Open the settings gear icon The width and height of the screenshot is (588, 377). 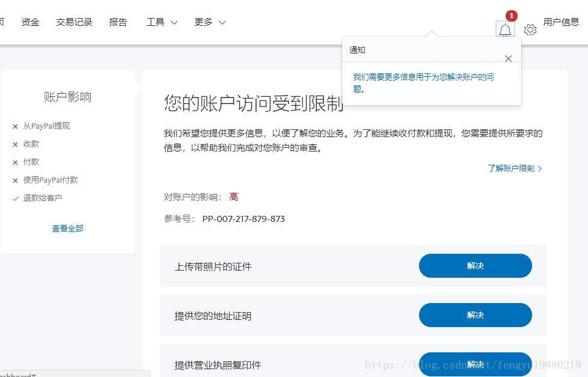[x=530, y=29]
